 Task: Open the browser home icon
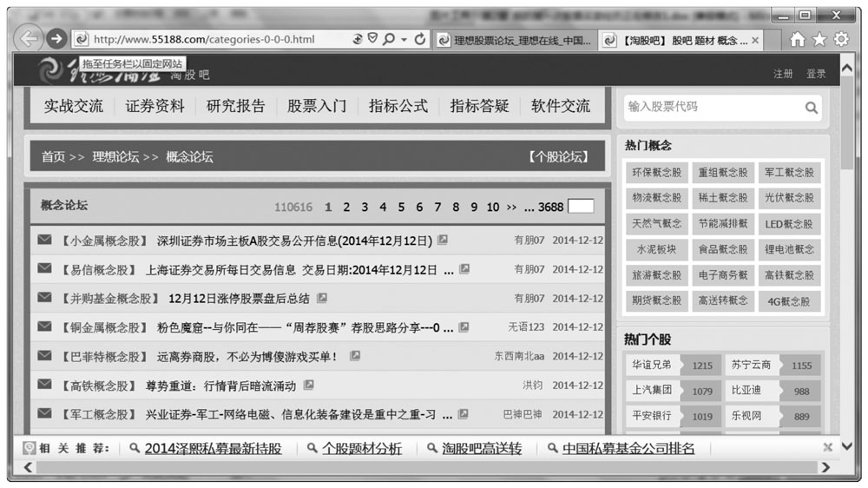point(797,39)
